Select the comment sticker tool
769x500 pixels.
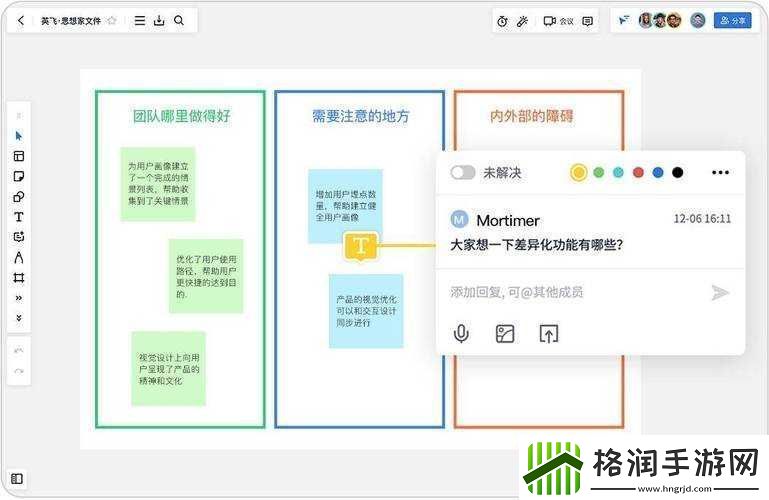(19, 237)
